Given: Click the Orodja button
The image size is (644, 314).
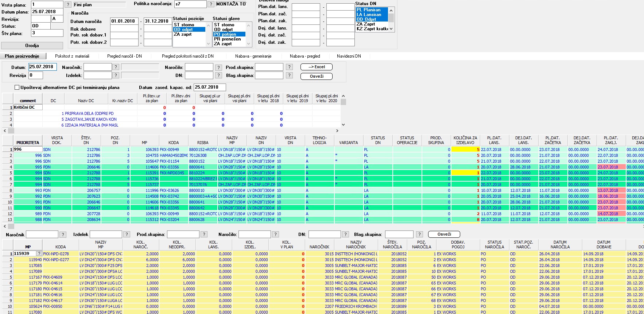Looking at the screenshot, I should tap(32, 46).
